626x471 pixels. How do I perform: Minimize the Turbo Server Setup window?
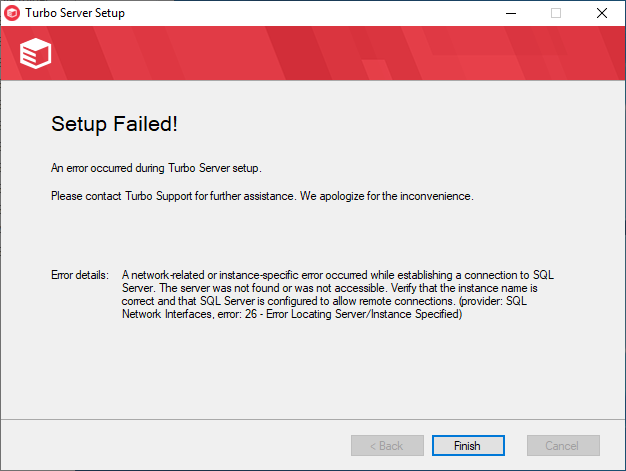pos(510,13)
